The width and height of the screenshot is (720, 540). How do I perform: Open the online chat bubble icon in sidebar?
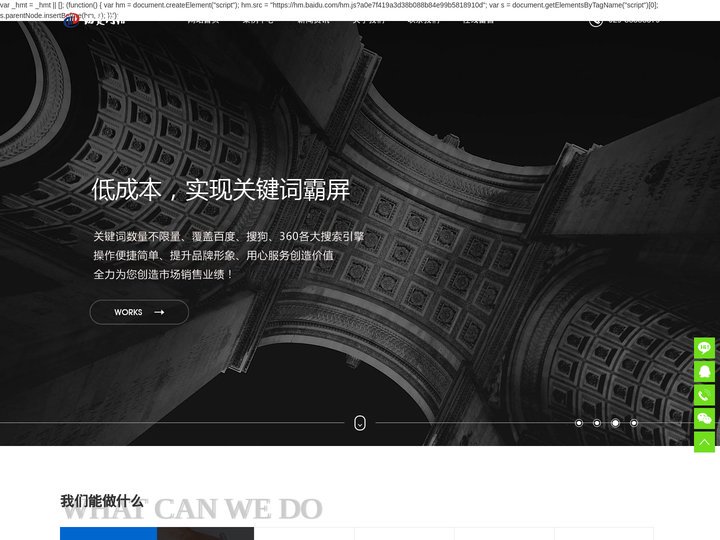[x=704, y=348]
